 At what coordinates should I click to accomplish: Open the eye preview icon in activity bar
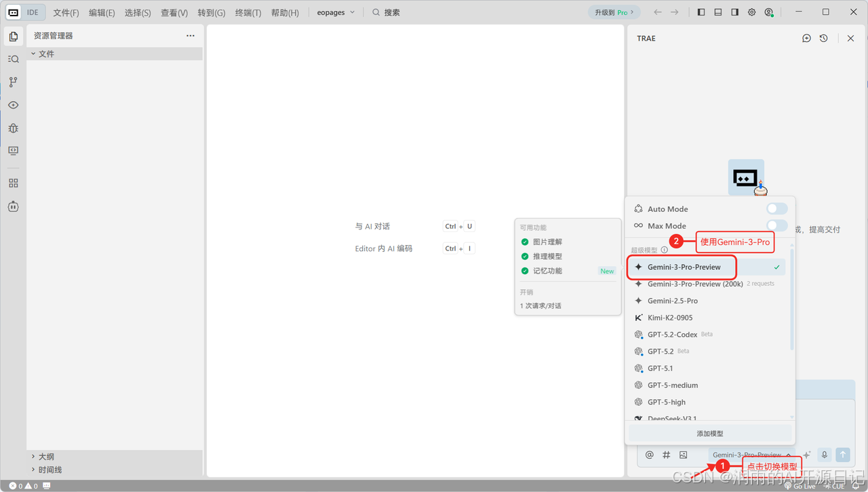click(14, 105)
